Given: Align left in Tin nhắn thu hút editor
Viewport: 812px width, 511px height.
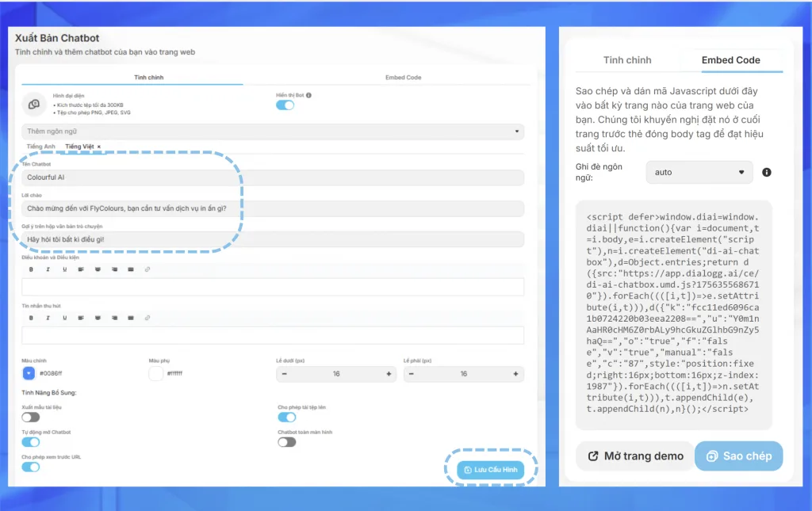Looking at the screenshot, I should pyautogui.click(x=81, y=318).
